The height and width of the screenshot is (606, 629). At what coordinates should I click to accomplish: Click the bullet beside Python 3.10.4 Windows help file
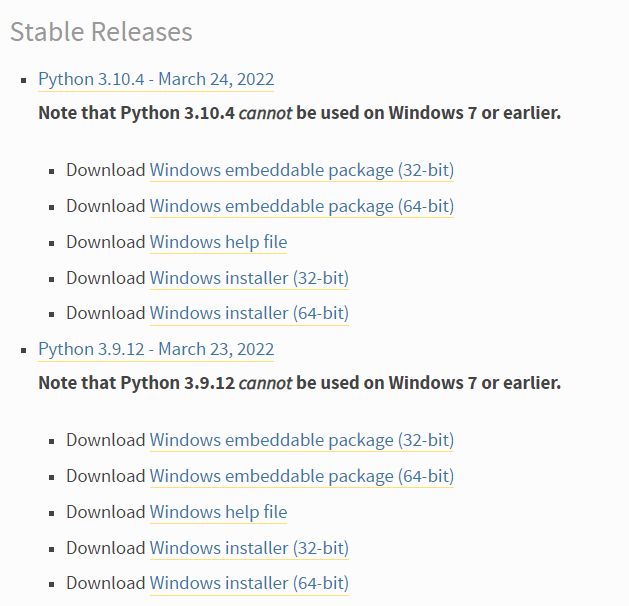(x=51, y=243)
